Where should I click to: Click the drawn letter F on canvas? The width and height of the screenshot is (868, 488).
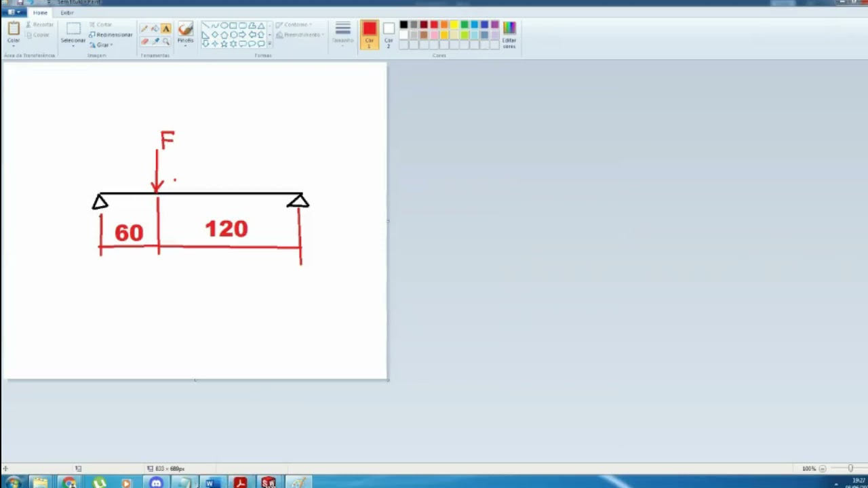pyautogui.click(x=167, y=140)
